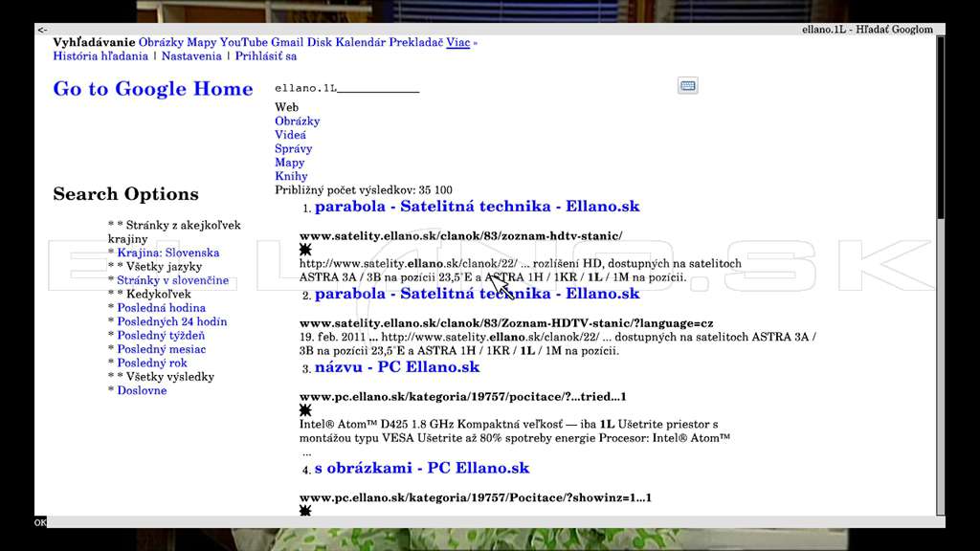Image resolution: width=980 pixels, height=551 pixels.
Task: Click the star icon under Pocitace/?showinz=1...1 URL
Action: [x=305, y=511]
